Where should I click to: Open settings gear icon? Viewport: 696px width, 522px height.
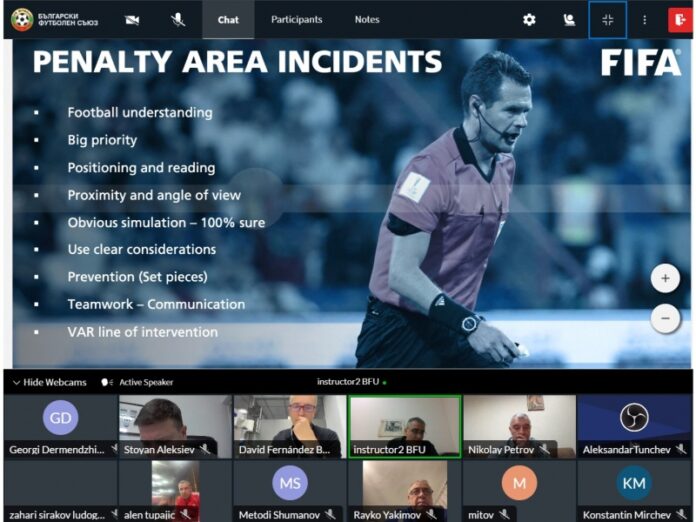pos(529,20)
